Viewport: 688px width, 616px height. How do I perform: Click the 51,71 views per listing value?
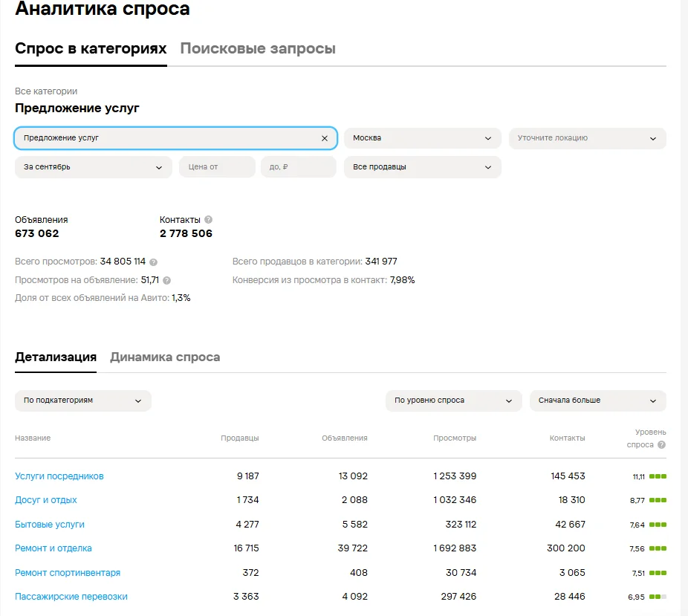click(149, 280)
